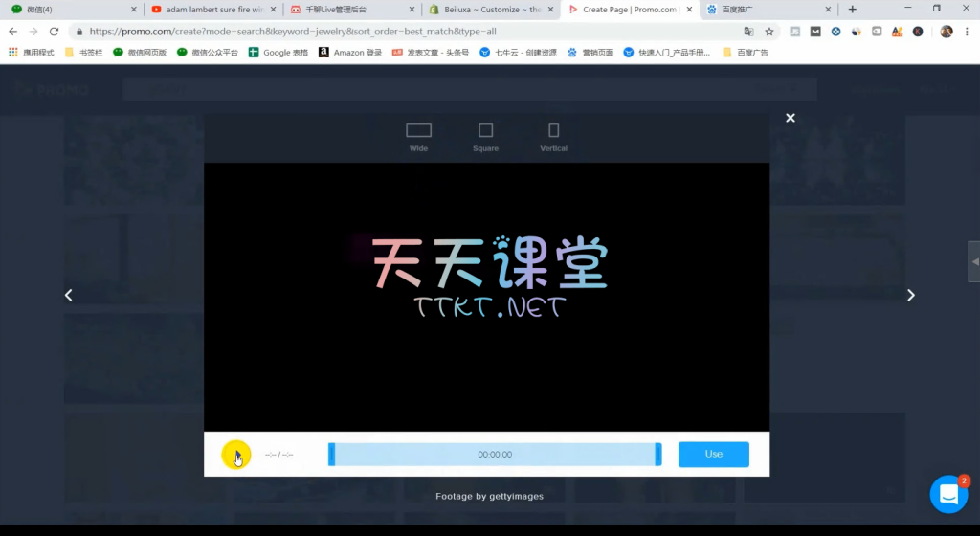Go to previous video with left arrow

pyautogui.click(x=68, y=295)
